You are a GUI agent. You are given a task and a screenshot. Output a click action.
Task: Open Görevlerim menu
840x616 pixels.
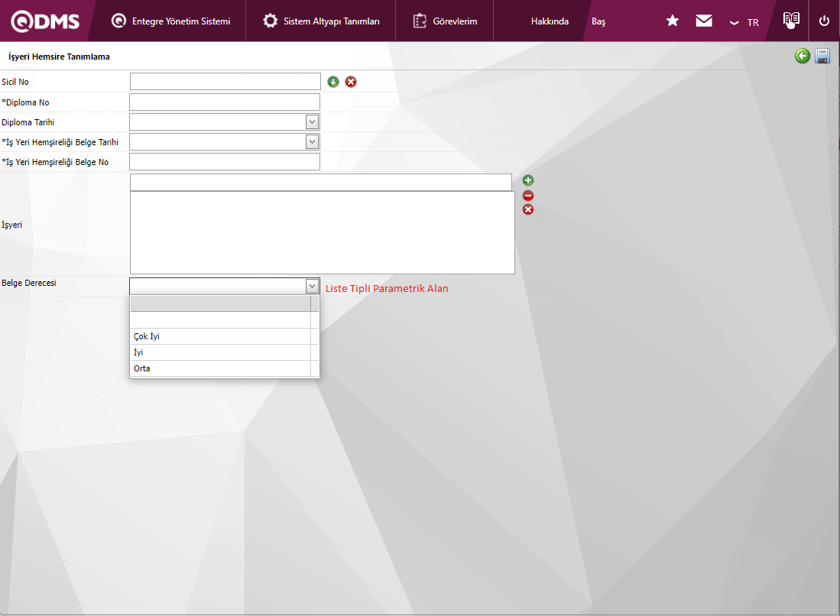point(445,21)
